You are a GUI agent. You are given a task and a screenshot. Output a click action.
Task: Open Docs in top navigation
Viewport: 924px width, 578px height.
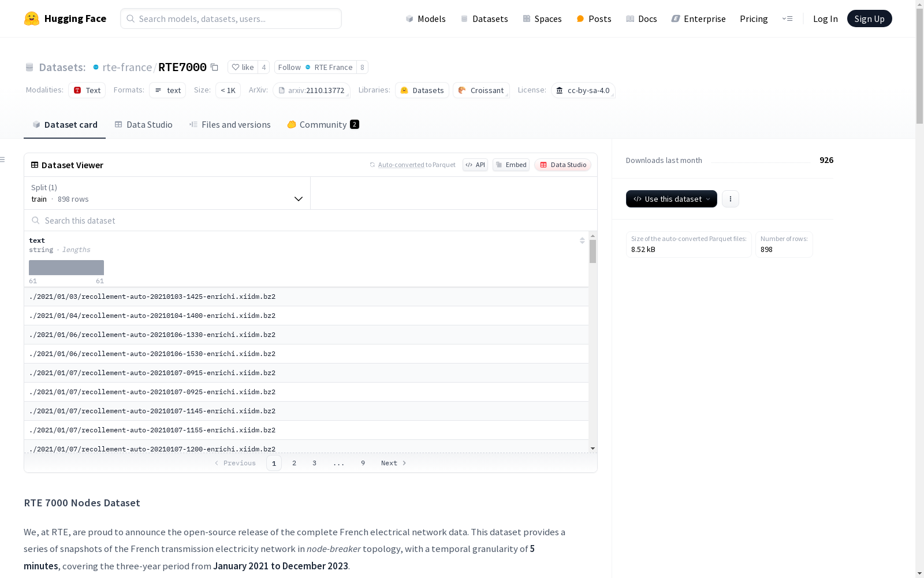[x=642, y=18]
